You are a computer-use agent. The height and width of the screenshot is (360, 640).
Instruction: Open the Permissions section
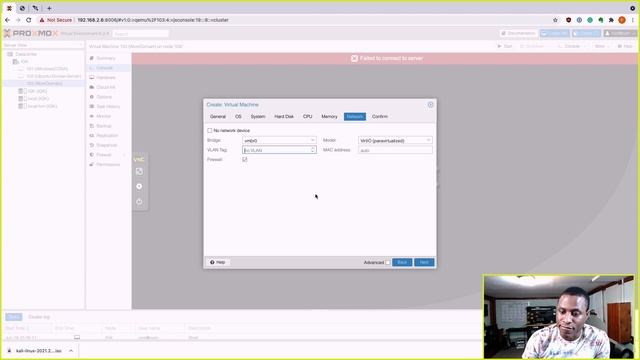[x=108, y=164]
